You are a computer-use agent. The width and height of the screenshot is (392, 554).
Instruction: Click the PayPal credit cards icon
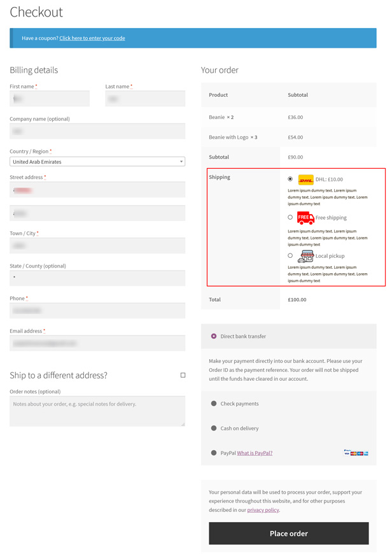[356, 453]
